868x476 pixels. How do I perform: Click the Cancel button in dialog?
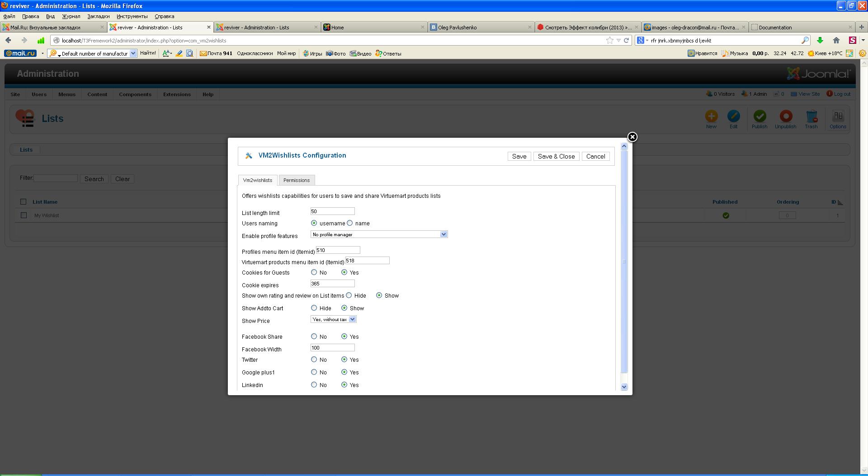pyautogui.click(x=595, y=156)
